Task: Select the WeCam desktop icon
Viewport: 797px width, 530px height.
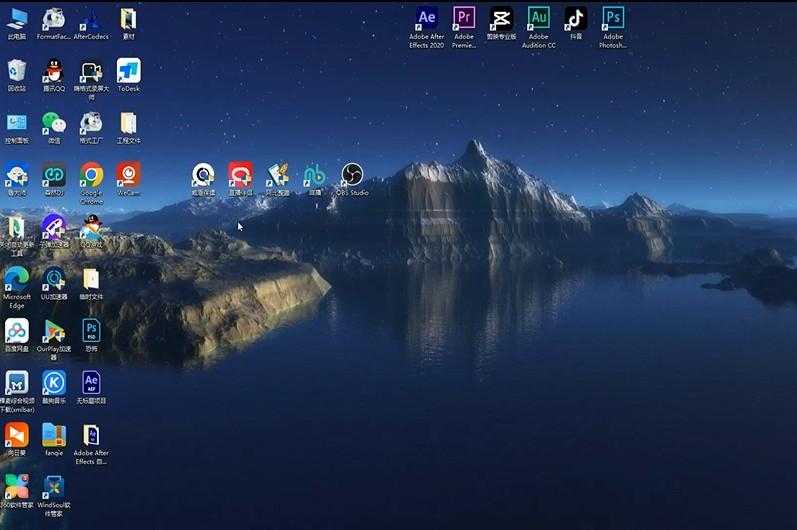Action: [128, 175]
